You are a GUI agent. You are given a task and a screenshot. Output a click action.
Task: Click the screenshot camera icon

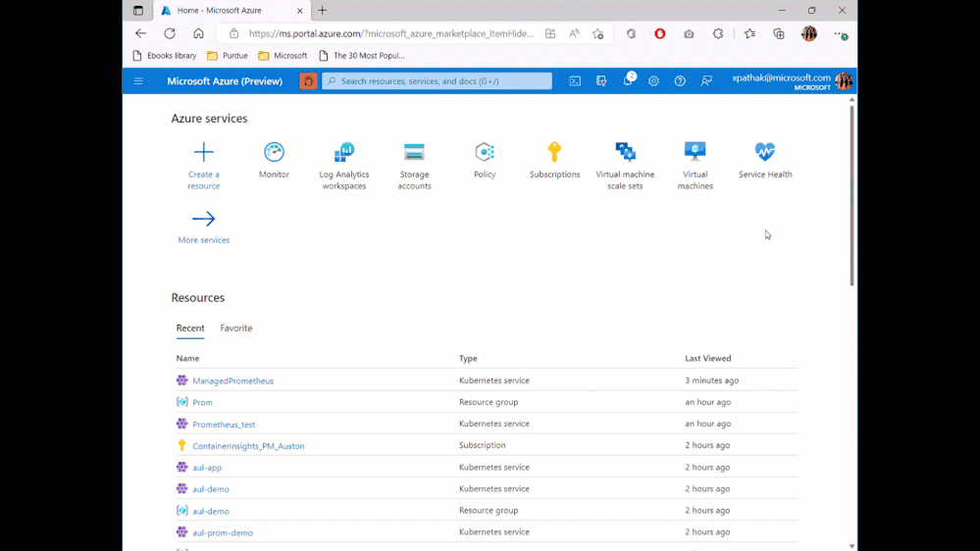pyautogui.click(x=689, y=33)
